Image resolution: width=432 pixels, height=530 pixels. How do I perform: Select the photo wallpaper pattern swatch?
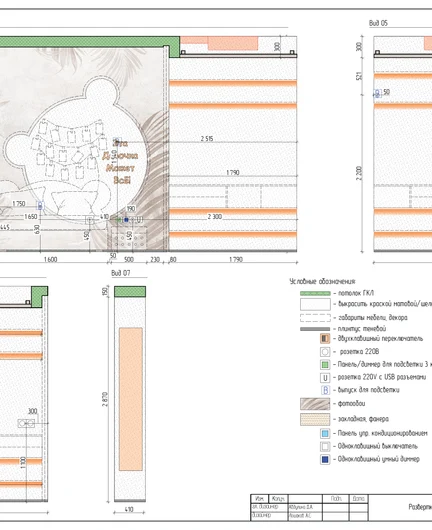click(x=315, y=404)
